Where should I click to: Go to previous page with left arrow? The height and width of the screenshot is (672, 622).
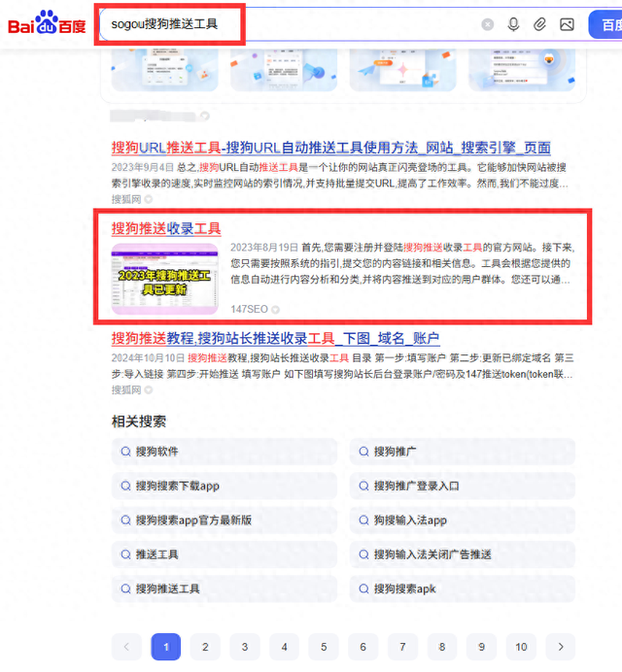[126, 647]
